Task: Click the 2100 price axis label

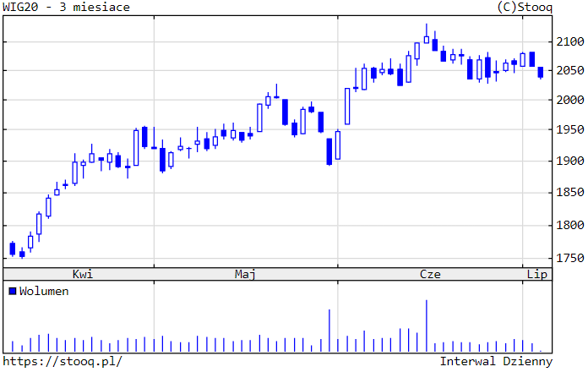Action: coord(570,41)
